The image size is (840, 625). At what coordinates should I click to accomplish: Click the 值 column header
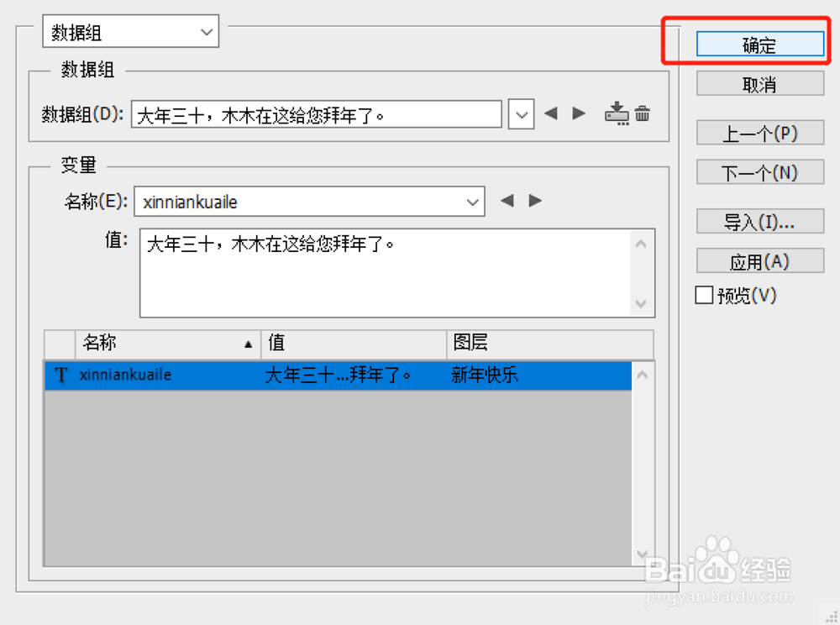(354, 344)
